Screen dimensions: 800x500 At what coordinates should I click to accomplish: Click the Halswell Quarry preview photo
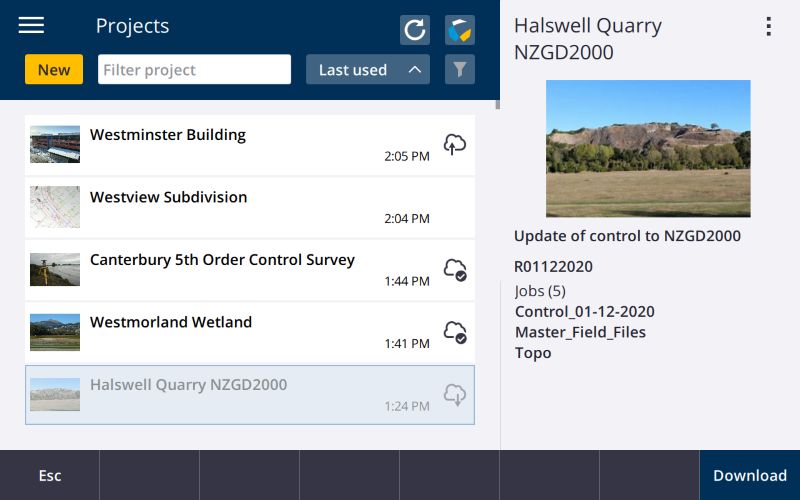tap(648, 148)
